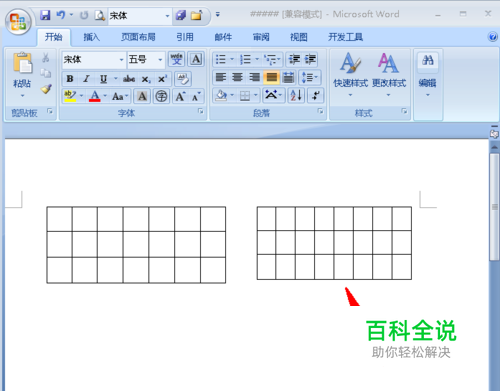Open Word help icon

pos(492,37)
